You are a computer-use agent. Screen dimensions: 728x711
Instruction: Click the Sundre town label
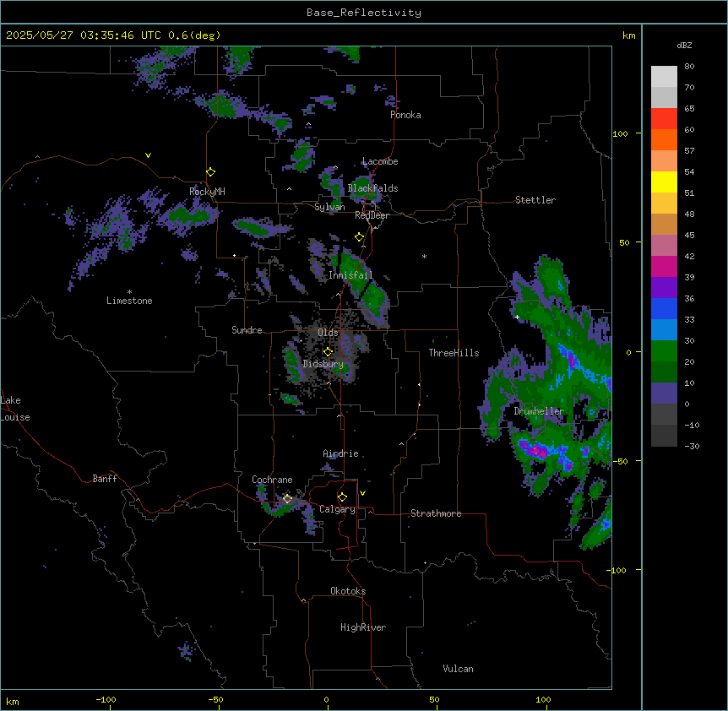coord(247,330)
